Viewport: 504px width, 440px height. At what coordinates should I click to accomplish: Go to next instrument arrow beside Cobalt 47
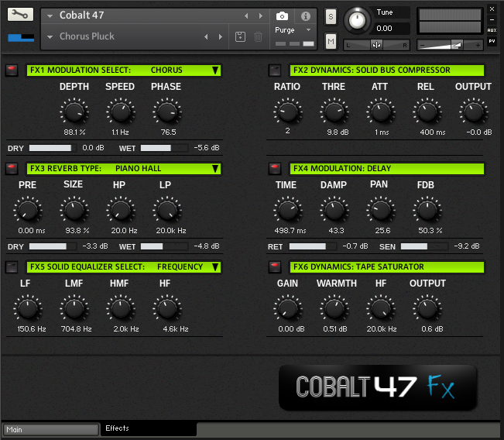(x=261, y=15)
